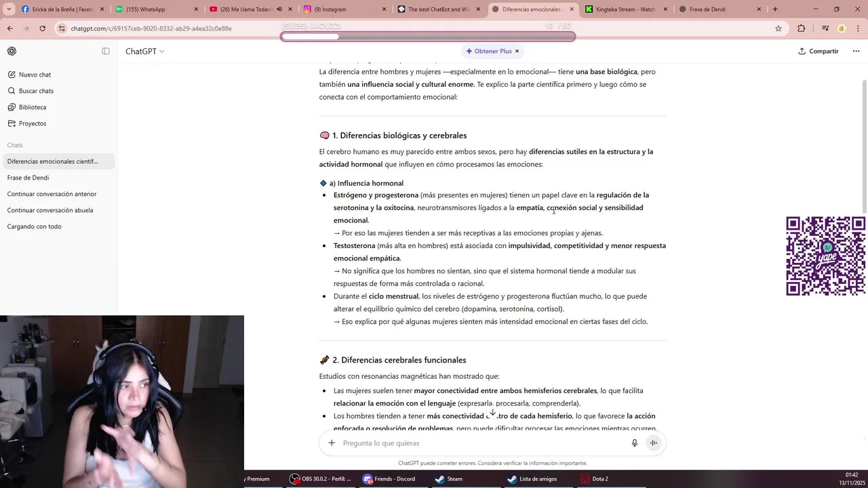Open the ChatGPT logo home icon
Screen dimensions: 868x488
(x=12, y=52)
